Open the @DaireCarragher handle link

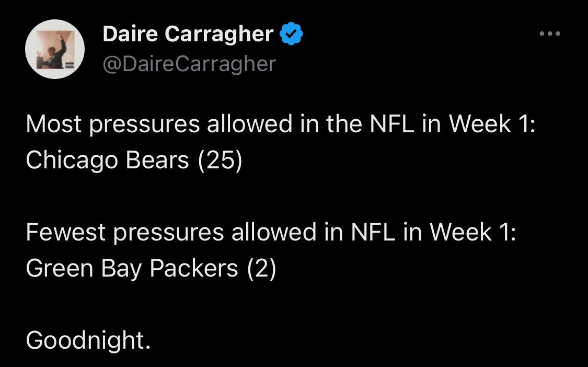point(189,64)
